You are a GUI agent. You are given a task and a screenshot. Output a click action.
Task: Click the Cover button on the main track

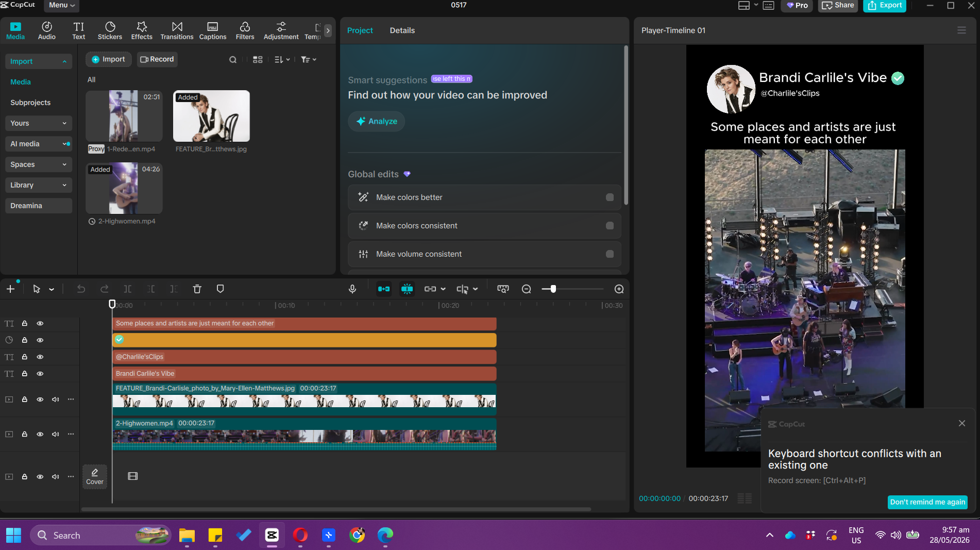(95, 476)
